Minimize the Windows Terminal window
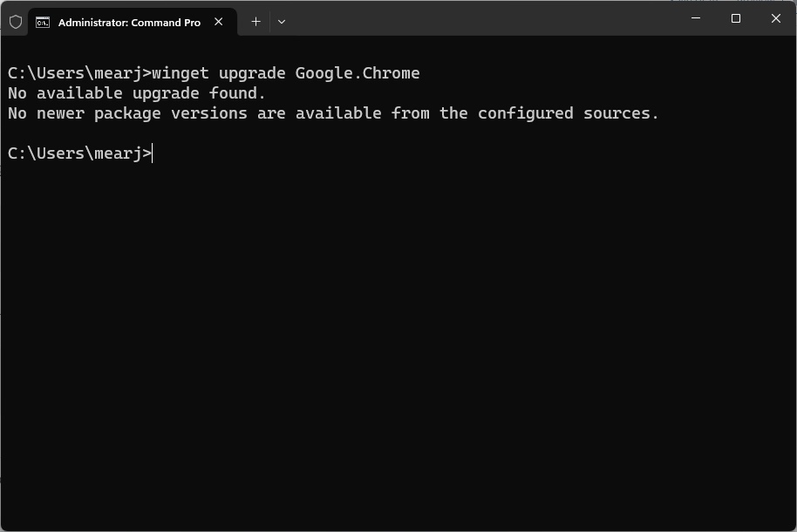Screen dimensions: 797x532 pyautogui.click(x=695, y=17)
